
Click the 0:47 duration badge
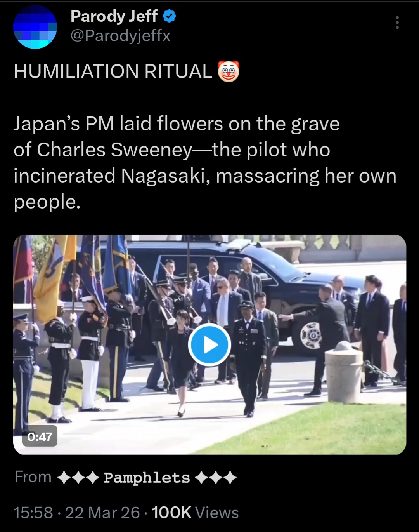point(40,436)
